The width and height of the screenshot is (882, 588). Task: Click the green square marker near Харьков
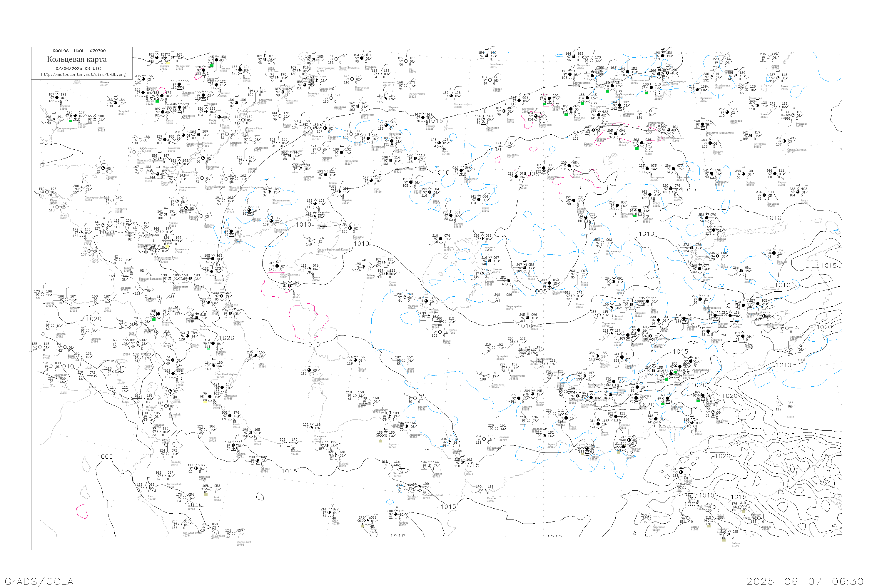click(71, 121)
